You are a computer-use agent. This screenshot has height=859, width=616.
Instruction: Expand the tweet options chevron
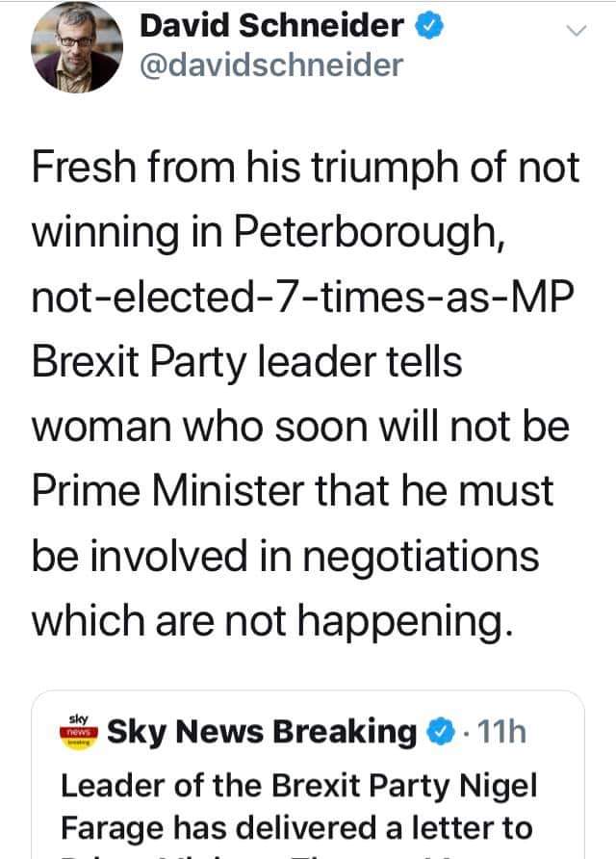(575, 31)
